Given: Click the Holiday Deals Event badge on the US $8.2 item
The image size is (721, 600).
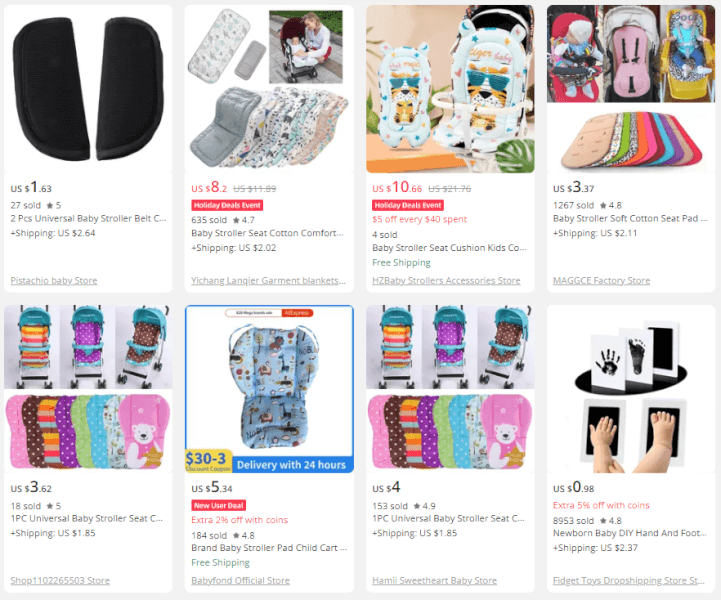Looking at the screenshot, I should 227,205.
